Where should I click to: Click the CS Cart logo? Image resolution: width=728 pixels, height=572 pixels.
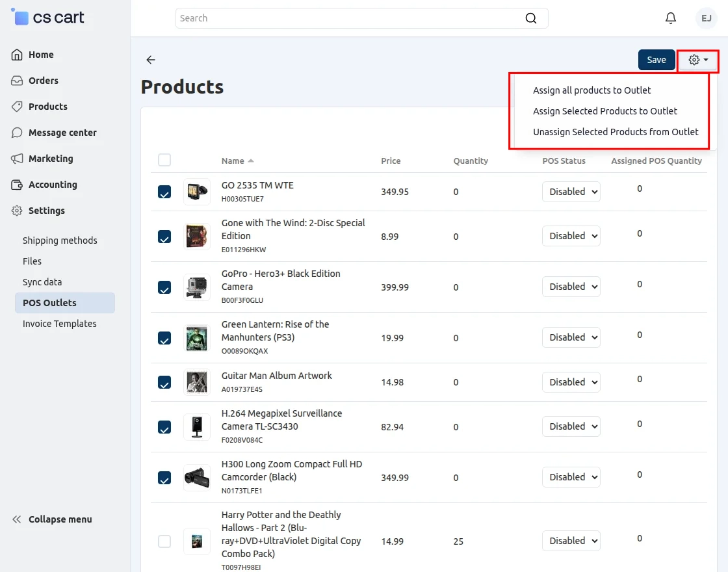(48, 17)
